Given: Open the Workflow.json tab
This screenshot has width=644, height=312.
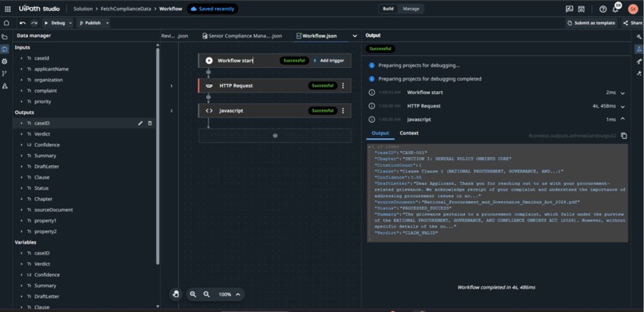Looking at the screenshot, I should click(316, 36).
